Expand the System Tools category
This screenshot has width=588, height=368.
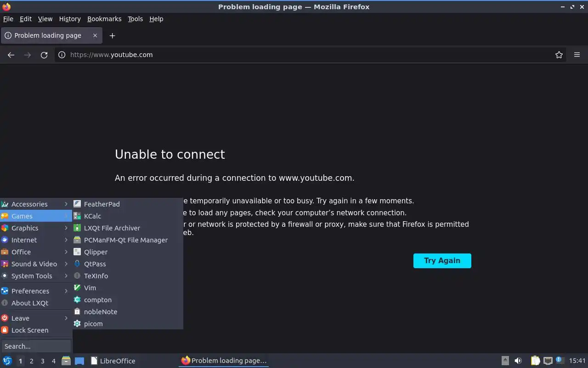tap(36, 276)
